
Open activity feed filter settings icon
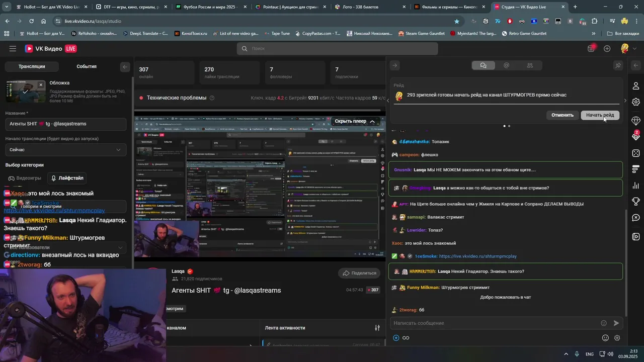click(377, 328)
